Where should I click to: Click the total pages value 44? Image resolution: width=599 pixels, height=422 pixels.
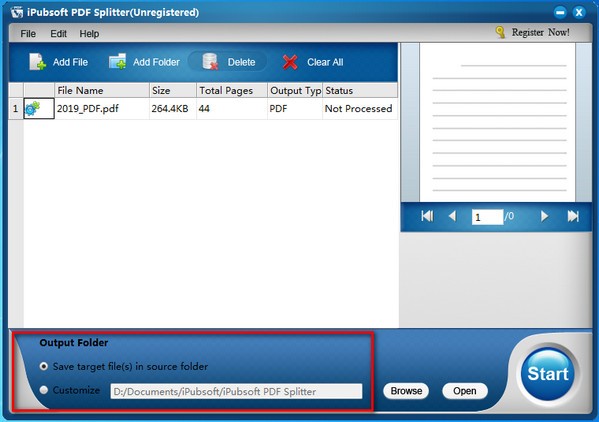(x=204, y=108)
